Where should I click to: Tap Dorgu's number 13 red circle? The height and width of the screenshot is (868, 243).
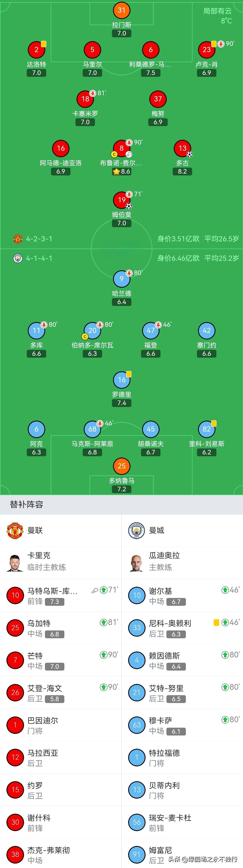[182, 148]
